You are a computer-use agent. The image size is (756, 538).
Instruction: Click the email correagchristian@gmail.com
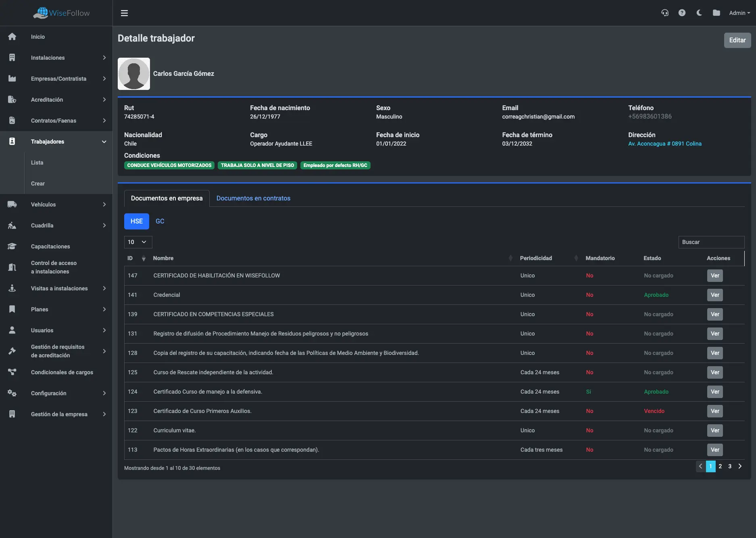tap(538, 117)
